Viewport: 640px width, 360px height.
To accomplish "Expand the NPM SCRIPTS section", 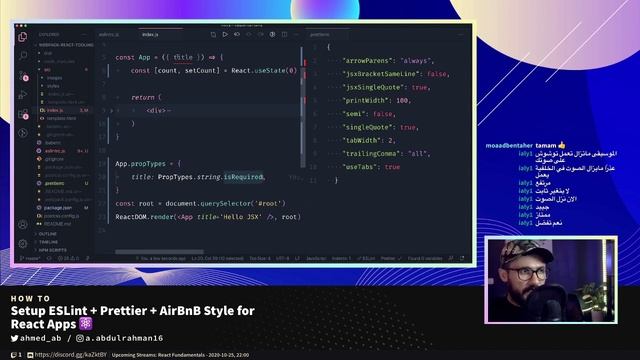I will [52, 250].
